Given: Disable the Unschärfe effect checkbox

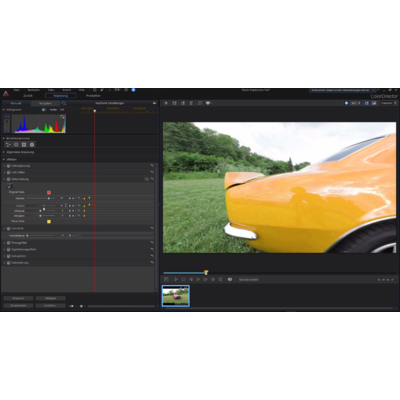Looking at the screenshot, I should (x=9, y=229).
